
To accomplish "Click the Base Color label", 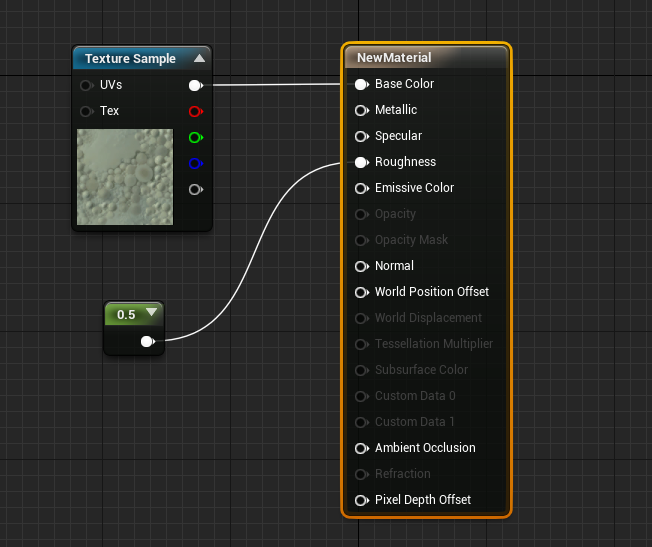I will pos(404,84).
